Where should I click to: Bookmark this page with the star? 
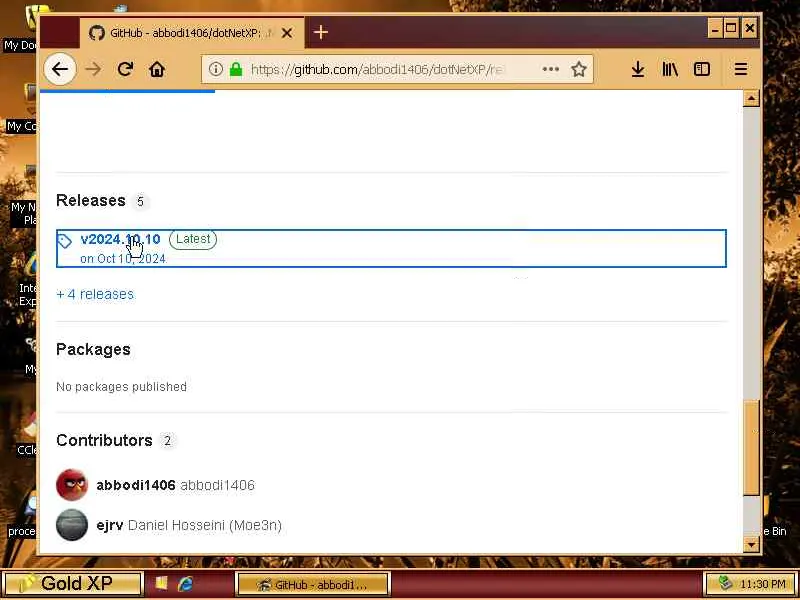(x=579, y=69)
